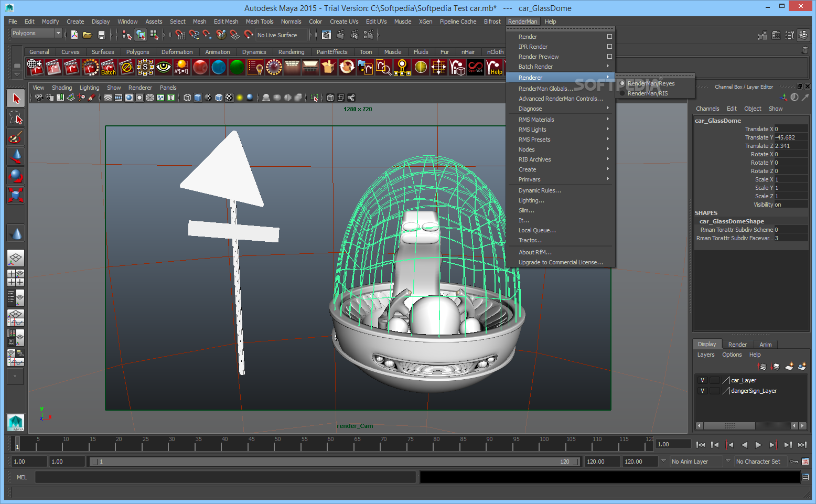Toggle car_Layer visibility V box

(x=703, y=380)
